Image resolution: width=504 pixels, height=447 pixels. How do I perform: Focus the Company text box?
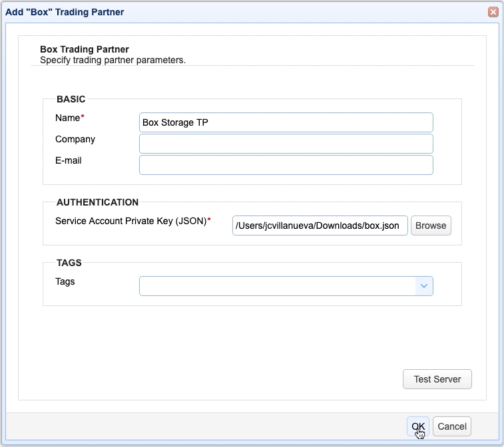(x=286, y=144)
